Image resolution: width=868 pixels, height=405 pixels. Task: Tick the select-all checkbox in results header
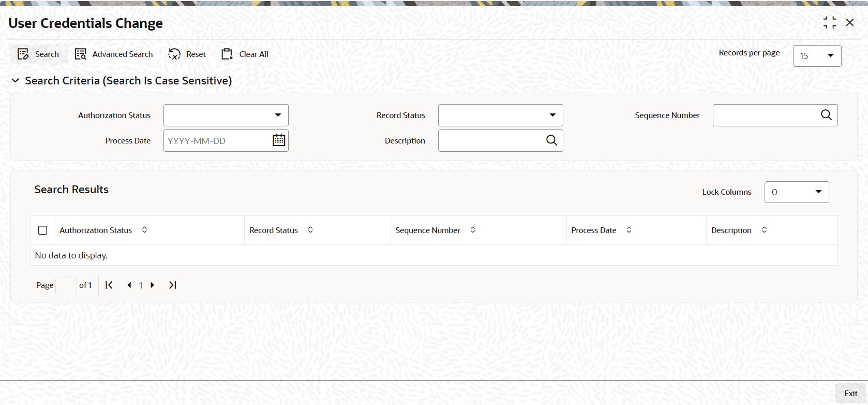(43, 230)
